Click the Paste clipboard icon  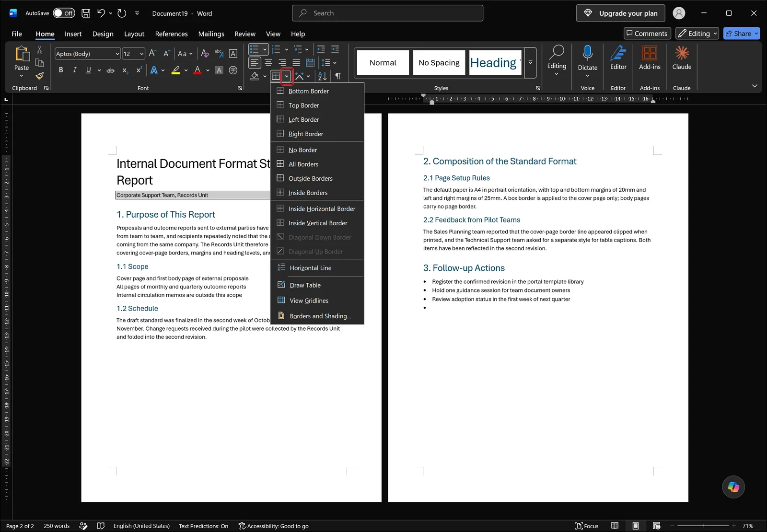coord(22,53)
